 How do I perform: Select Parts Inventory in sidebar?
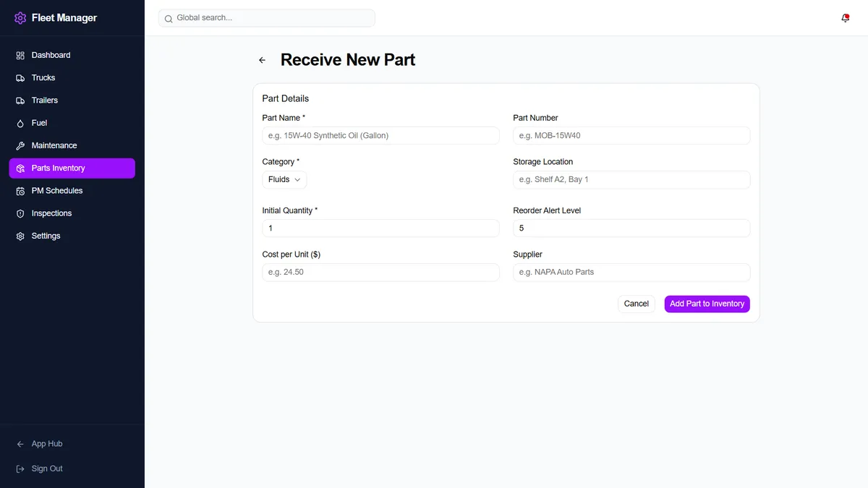pos(72,168)
